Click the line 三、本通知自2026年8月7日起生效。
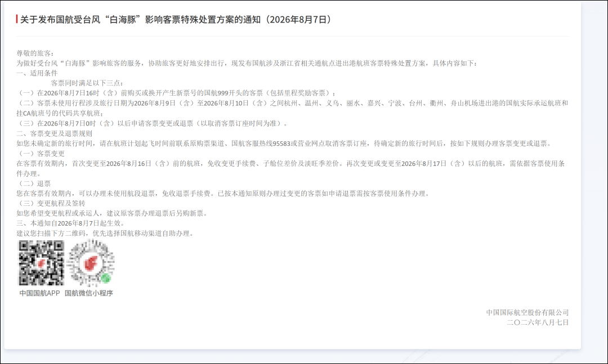 click(71, 223)
